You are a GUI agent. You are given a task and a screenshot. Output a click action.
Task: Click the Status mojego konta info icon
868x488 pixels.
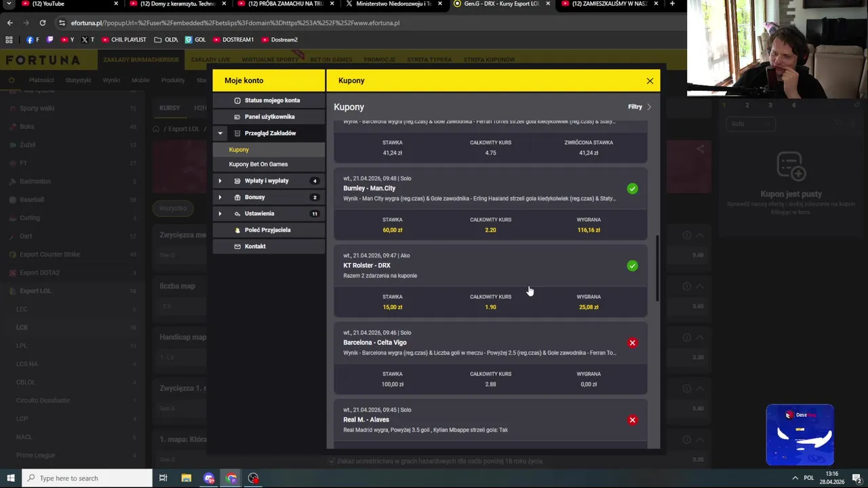(x=237, y=100)
